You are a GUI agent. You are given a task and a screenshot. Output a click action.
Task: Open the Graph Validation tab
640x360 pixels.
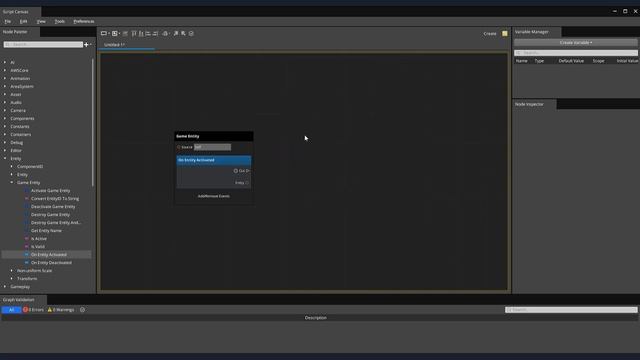click(18, 300)
